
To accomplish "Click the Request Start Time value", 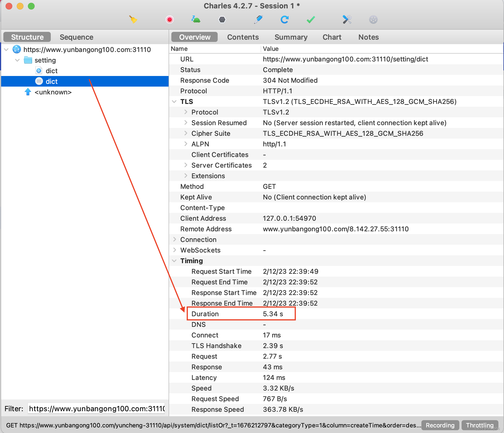I will [x=291, y=272].
